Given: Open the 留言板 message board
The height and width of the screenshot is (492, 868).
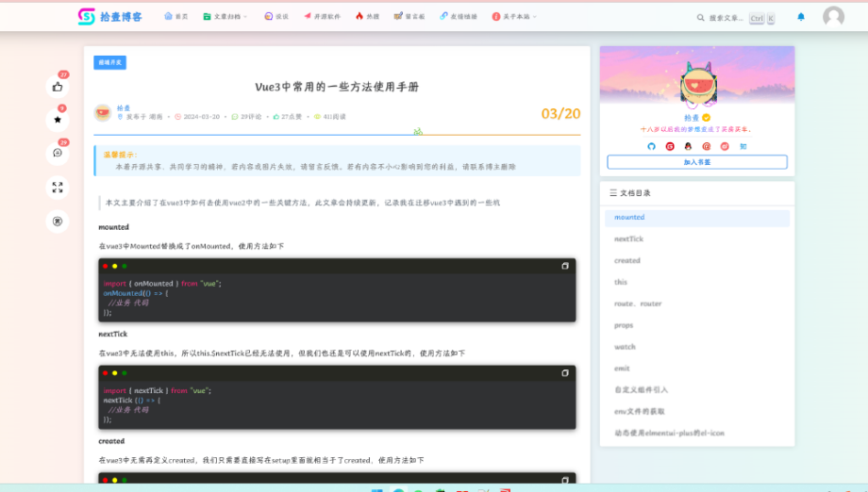Looking at the screenshot, I should coord(409,17).
